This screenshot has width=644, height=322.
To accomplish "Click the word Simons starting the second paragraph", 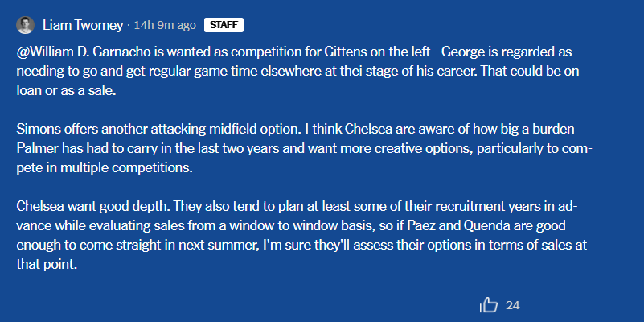I will (x=36, y=130).
